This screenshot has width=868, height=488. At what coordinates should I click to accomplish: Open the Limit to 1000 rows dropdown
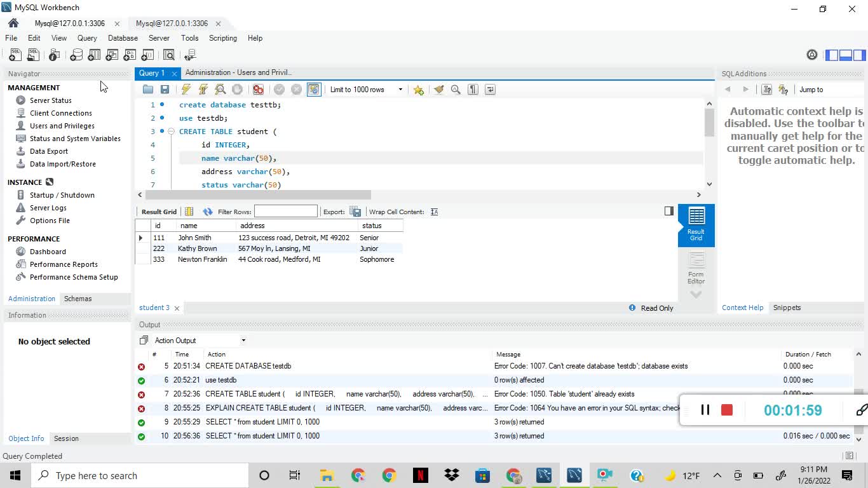pos(400,90)
